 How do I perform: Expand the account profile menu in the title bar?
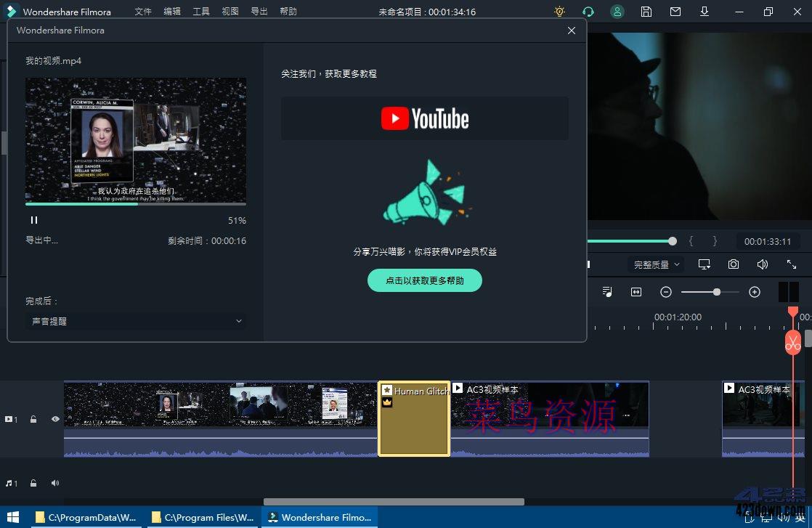[617, 12]
